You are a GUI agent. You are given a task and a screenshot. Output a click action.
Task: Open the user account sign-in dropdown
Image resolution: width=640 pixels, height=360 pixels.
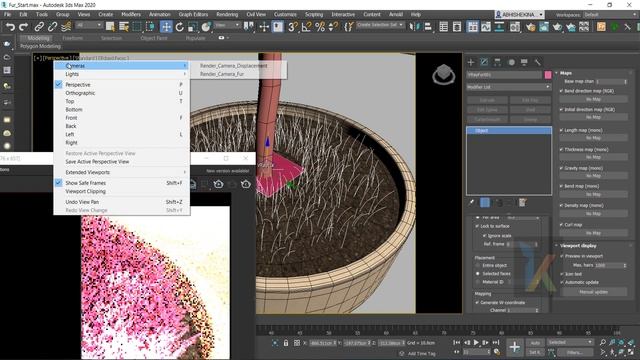click(x=519, y=15)
